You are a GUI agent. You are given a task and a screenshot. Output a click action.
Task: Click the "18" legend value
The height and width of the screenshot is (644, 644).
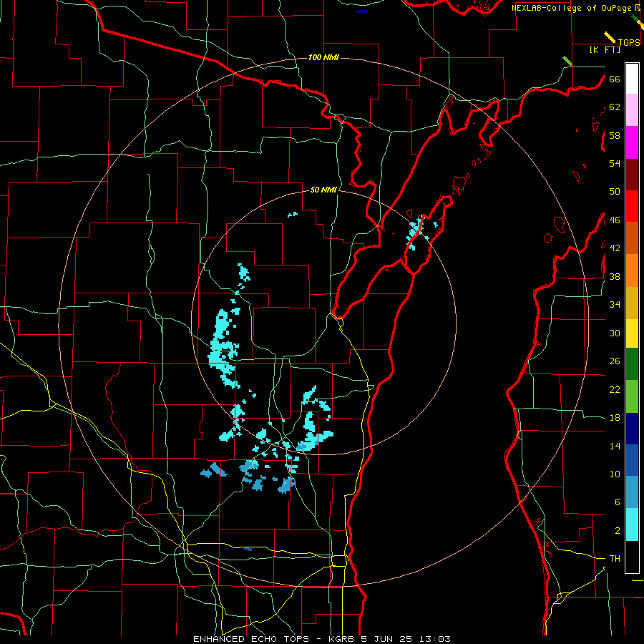pos(615,418)
